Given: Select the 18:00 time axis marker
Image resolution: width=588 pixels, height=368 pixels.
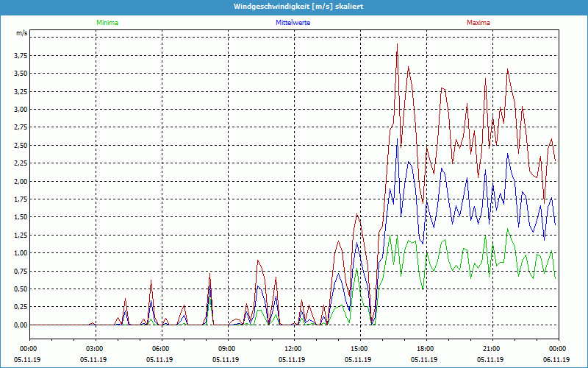Looking at the screenshot, I should click(x=425, y=349).
